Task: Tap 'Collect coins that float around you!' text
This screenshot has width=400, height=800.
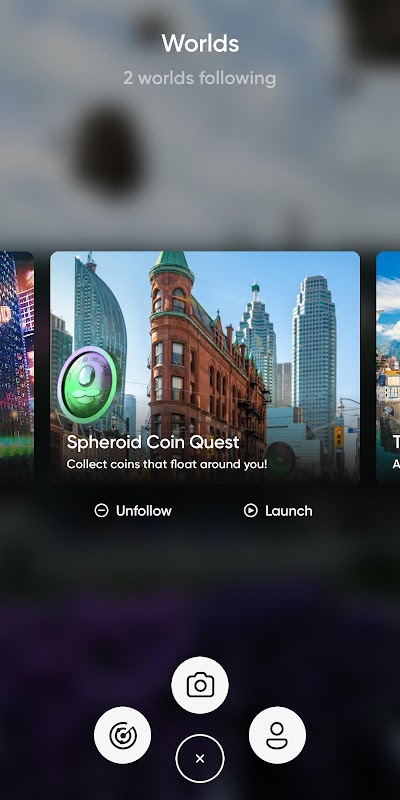Action: [167, 464]
